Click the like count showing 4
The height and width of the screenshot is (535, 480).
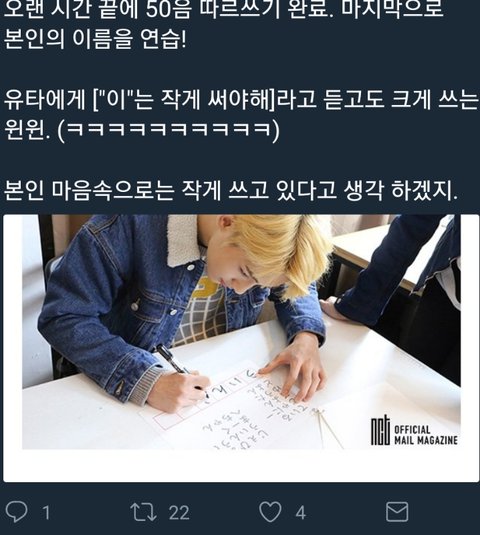click(x=301, y=513)
